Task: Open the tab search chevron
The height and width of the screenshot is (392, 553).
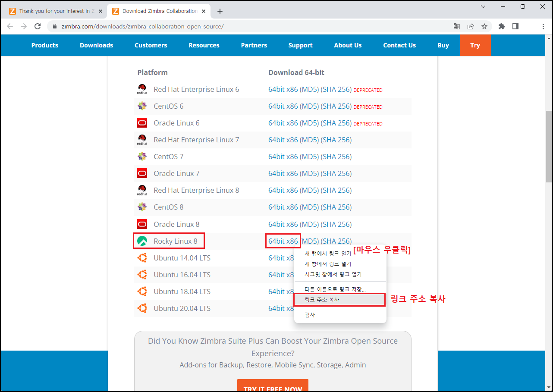Action: tap(483, 6)
